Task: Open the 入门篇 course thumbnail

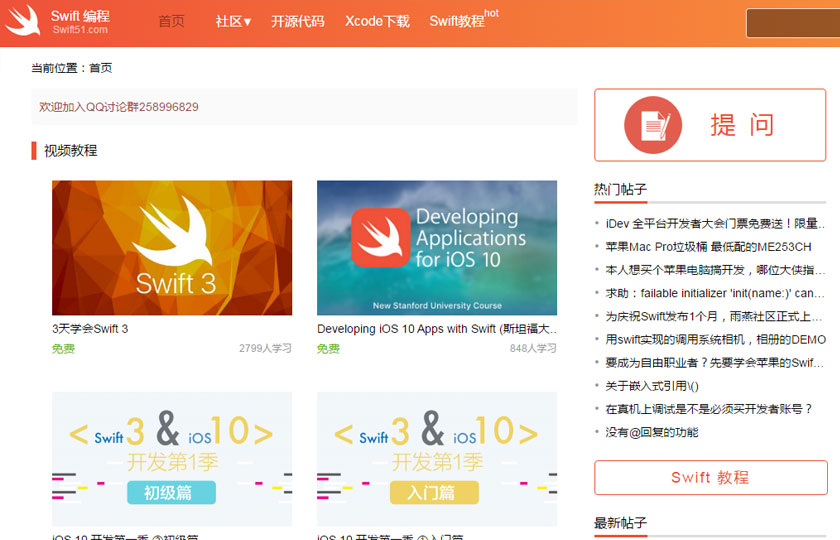Action: point(437,459)
